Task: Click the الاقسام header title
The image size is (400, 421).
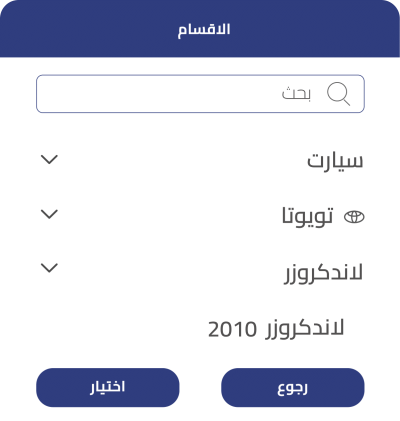Action: (204, 30)
